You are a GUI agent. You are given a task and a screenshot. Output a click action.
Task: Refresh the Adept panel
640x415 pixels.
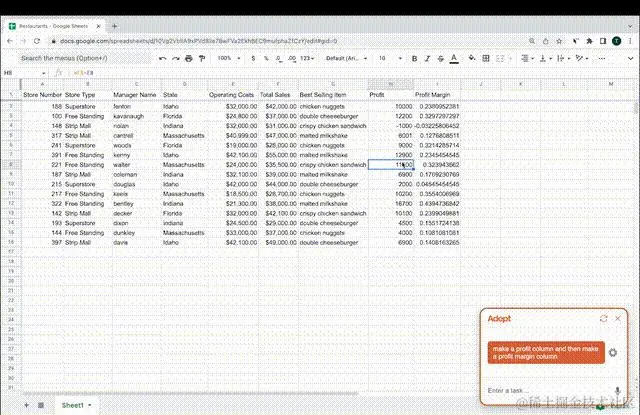(x=604, y=319)
